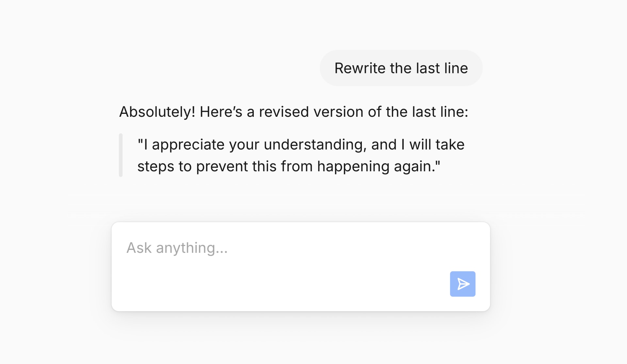Click the gray blockquote bar beside the quote
627x364 pixels.
121,155
